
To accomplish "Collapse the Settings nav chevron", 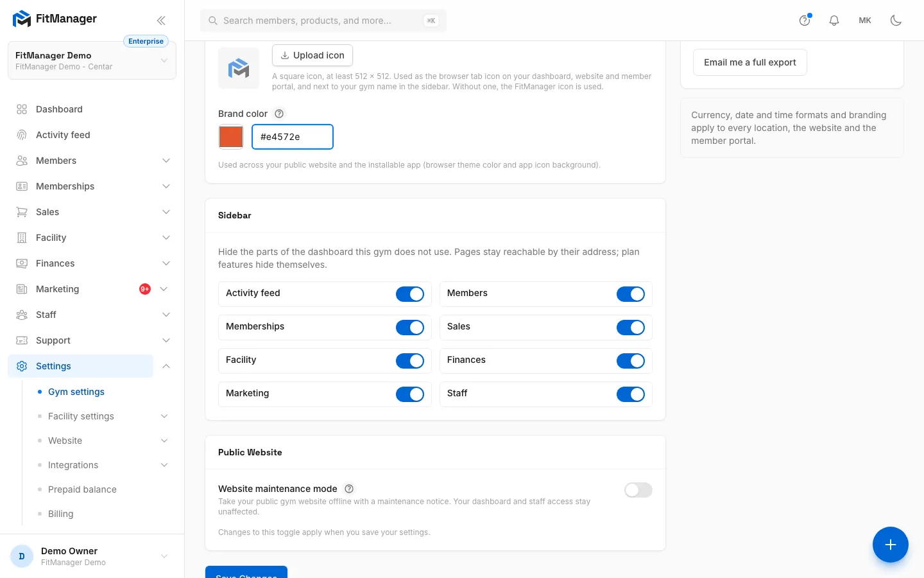I will [x=166, y=366].
